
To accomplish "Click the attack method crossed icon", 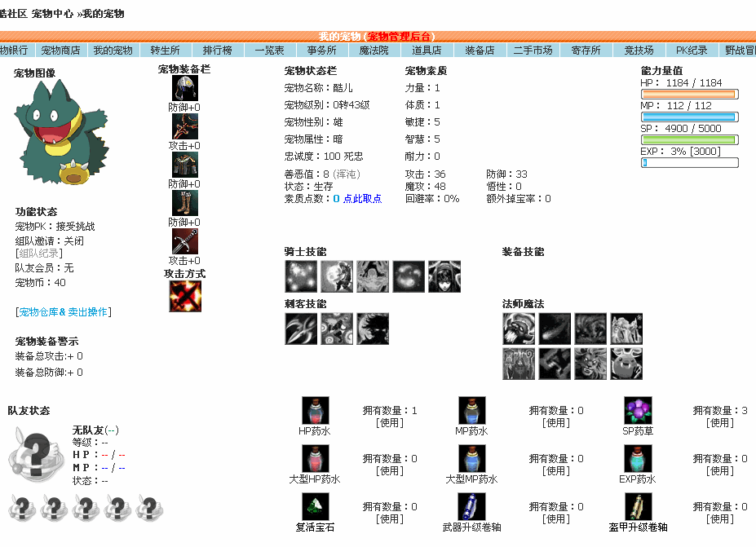I will tap(185, 296).
